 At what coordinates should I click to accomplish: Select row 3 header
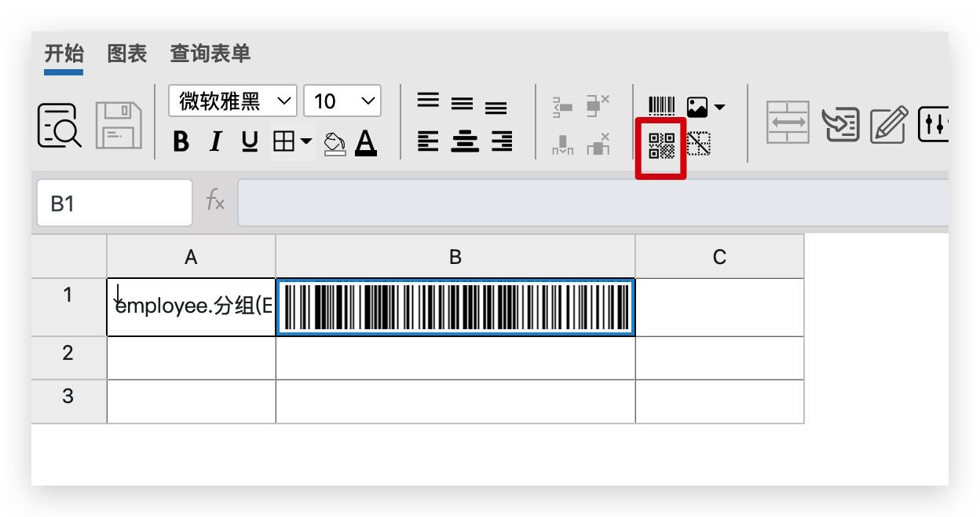point(69,401)
